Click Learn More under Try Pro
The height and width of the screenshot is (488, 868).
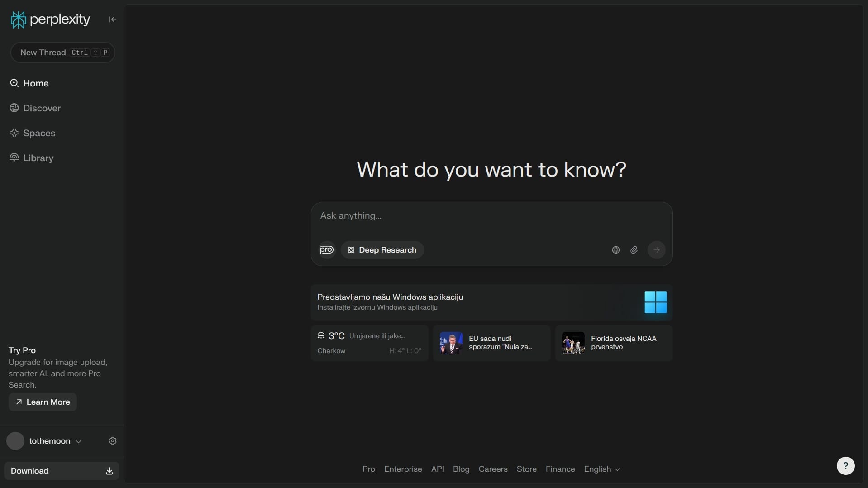pos(43,402)
